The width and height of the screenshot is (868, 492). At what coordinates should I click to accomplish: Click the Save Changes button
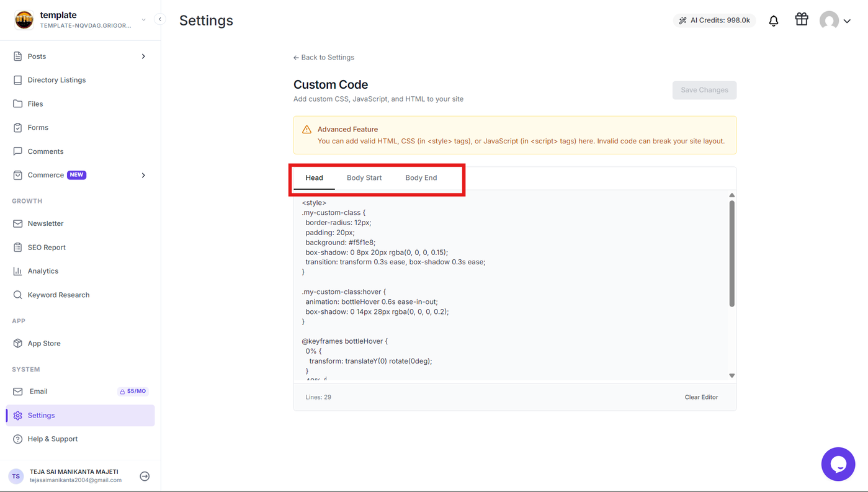tap(705, 90)
